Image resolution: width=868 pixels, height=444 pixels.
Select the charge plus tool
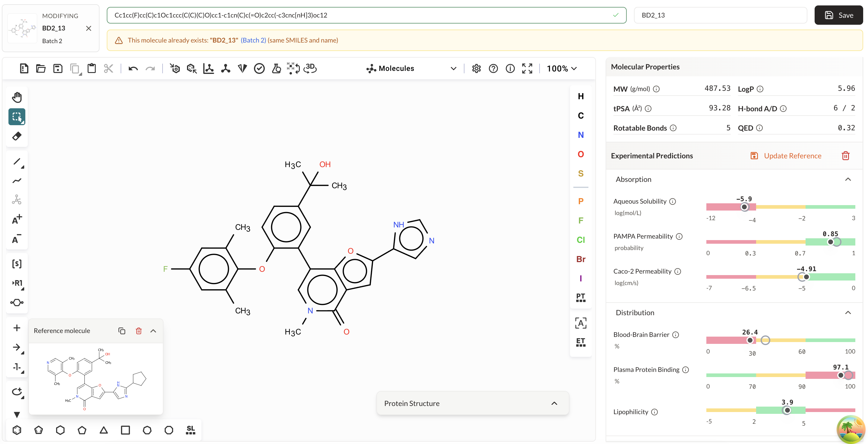17,220
